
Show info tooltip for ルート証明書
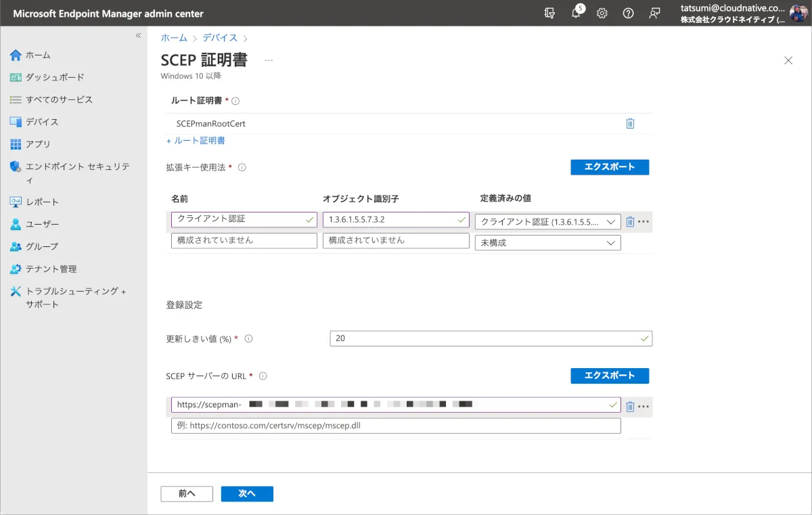point(235,101)
